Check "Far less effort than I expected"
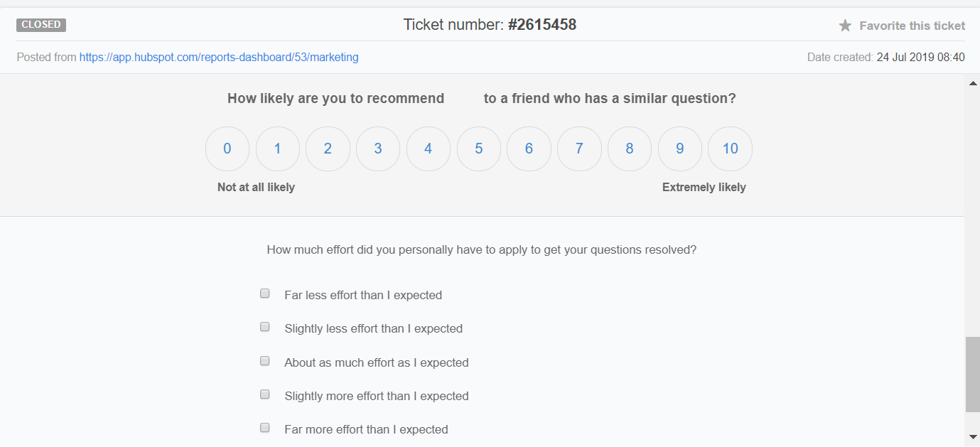 click(265, 293)
